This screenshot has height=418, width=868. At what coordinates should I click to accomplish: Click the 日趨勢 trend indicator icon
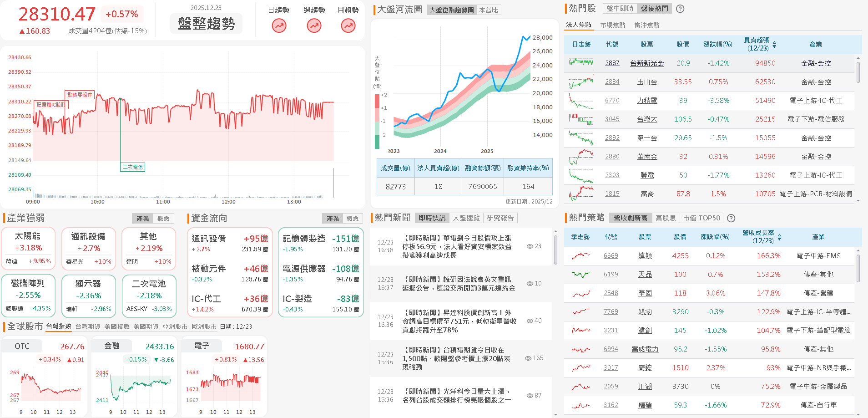coord(279,26)
